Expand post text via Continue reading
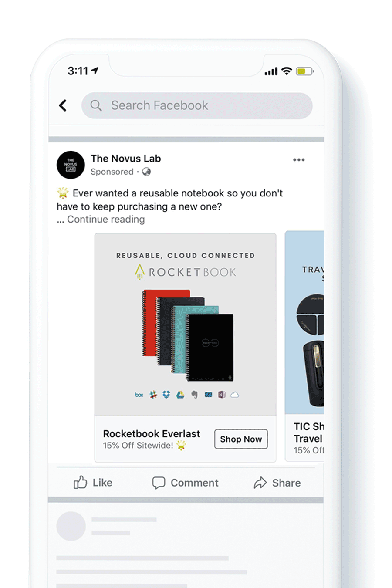392x588 pixels. pyautogui.click(x=106, y=219)
